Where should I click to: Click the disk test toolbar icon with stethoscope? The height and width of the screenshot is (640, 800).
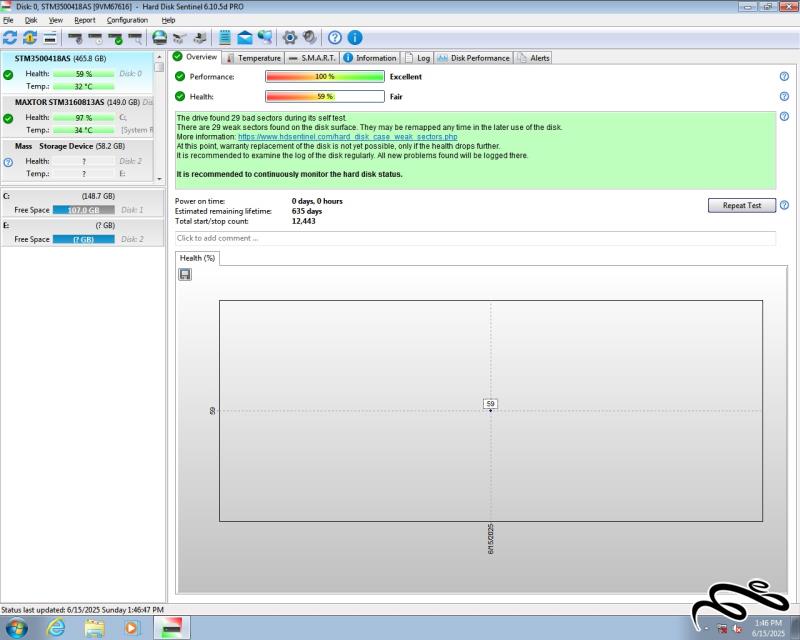pyautogui.click(x=75, y=38)
